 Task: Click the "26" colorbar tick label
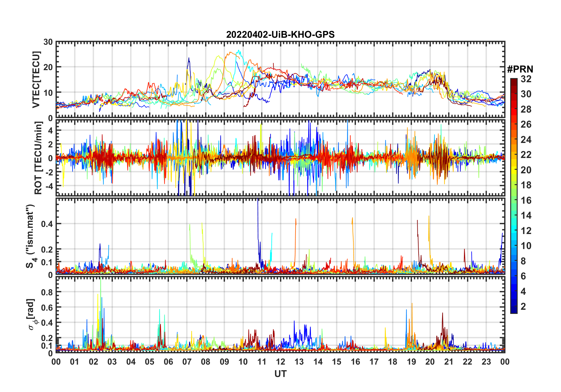click(x=526, y=124)
